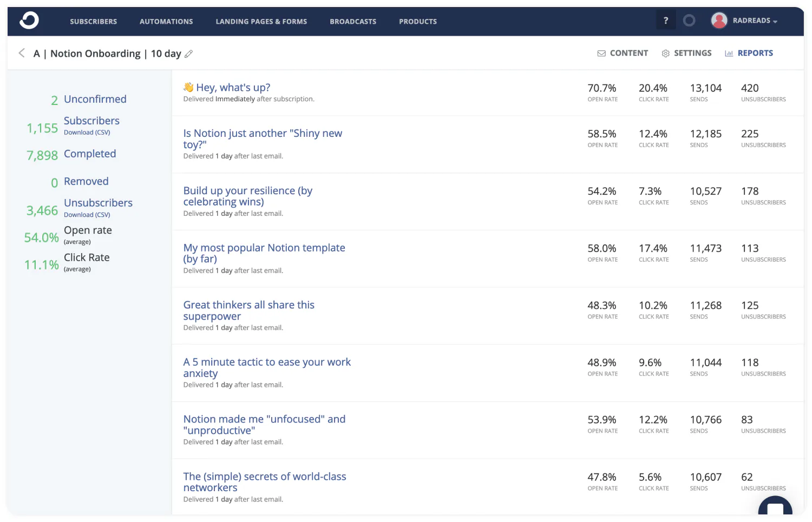Screen dimensions: 812x522
Task: Click the 11,268 sends value
Action: (706, 306)
